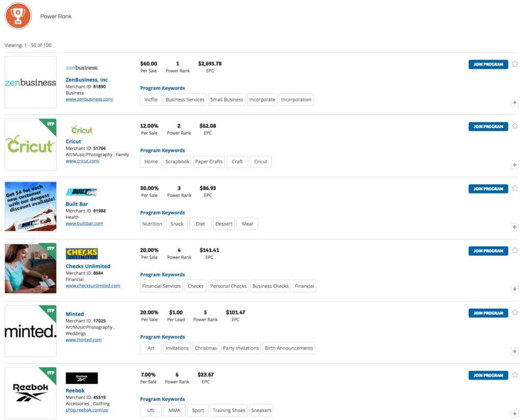Image resolution: width=523 pixels, height=420 pixels.
Task: Join the Minted program
Action: pos(488,313)
